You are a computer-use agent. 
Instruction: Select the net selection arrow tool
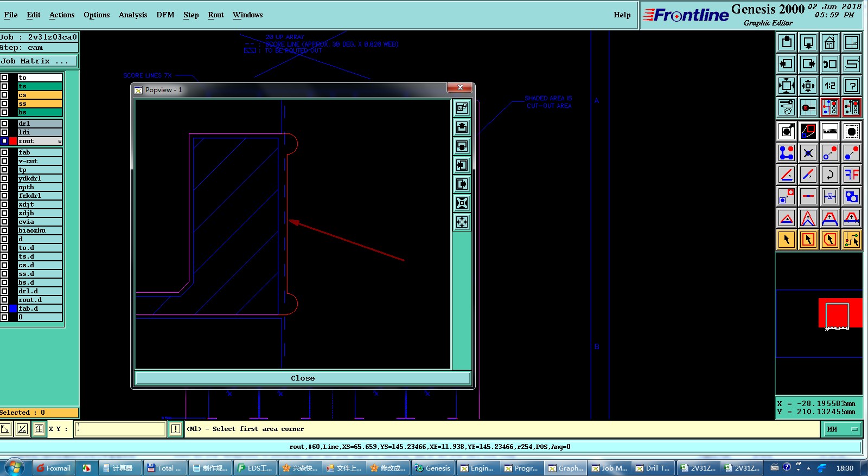coord(852,240)
